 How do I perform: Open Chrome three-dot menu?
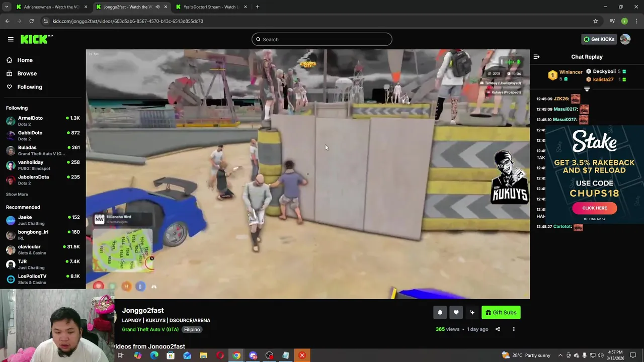tap(636, 21)
